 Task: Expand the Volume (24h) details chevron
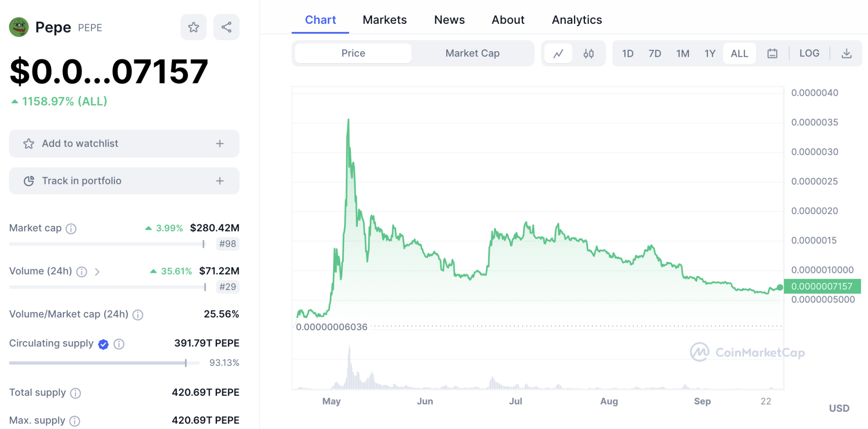click(97, 272)
